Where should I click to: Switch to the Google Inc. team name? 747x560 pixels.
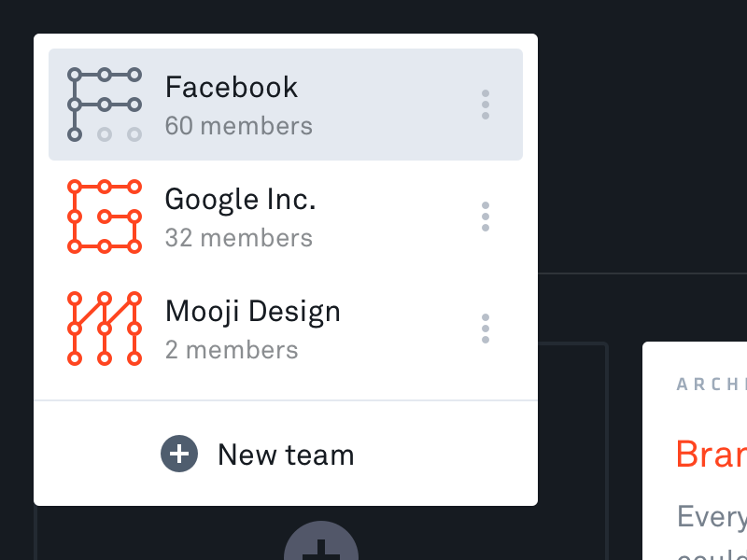tap(240, 200)
